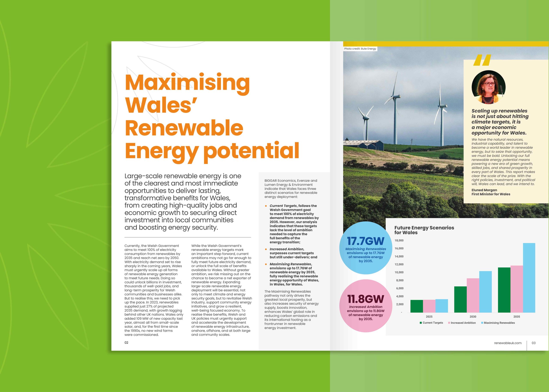Click the paragraph starting "The Maximising Renewables pathway"

(x=291, y=310)
